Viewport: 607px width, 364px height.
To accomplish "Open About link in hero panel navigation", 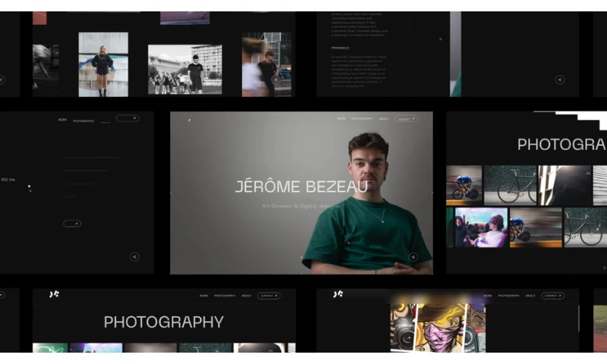I will (384, 119).
